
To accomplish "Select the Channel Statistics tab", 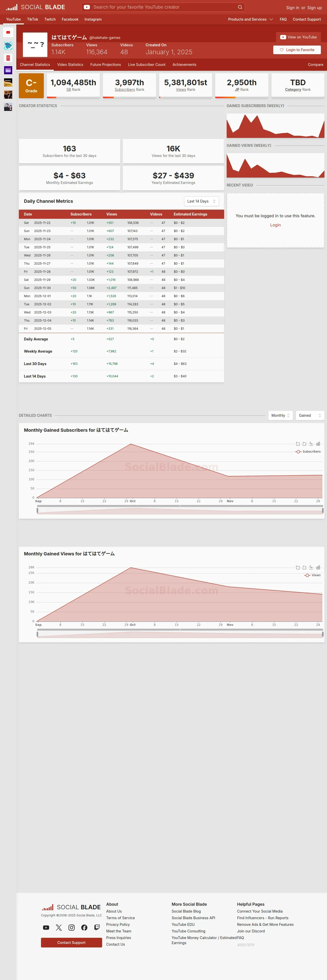I will point(35,65).
